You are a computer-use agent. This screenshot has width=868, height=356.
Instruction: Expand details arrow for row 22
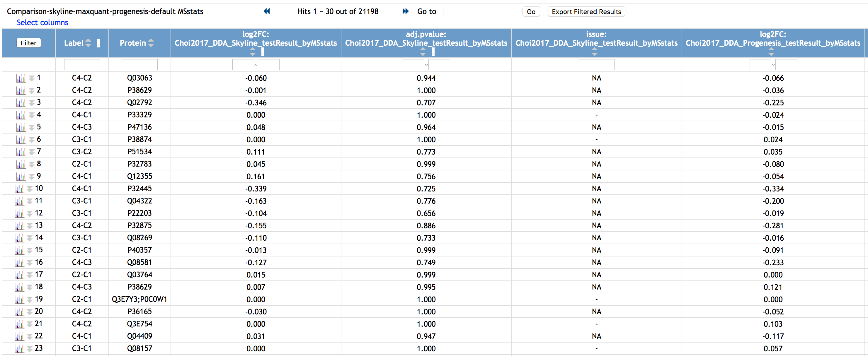point(30,336)
